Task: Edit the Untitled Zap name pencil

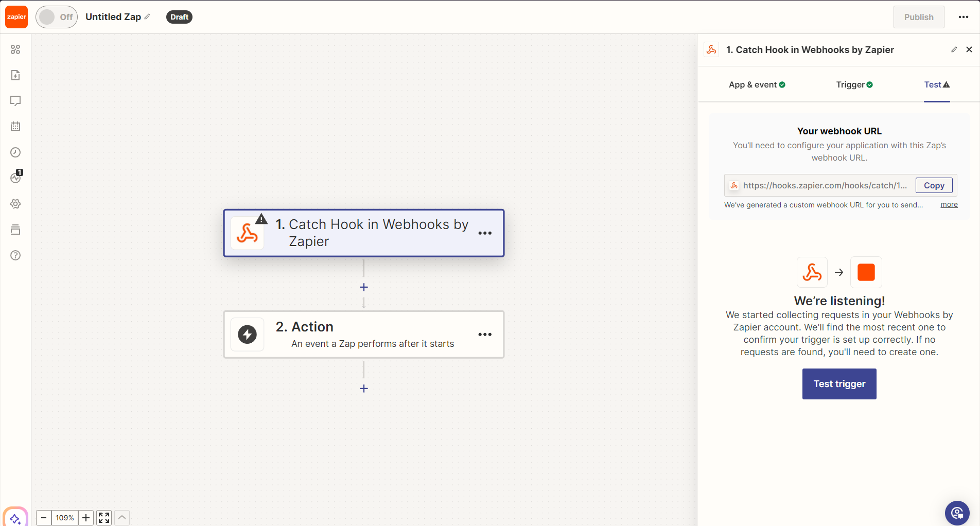Action: coord(147,17)
